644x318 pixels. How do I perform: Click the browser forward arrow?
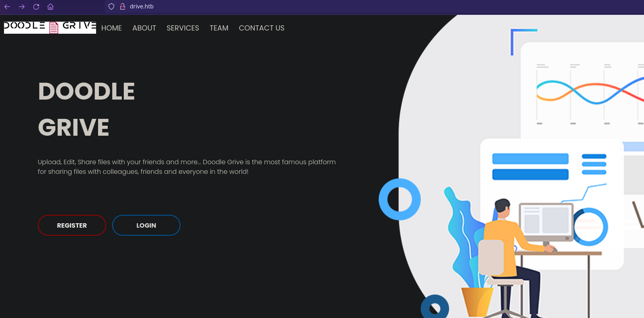(22, 6)
